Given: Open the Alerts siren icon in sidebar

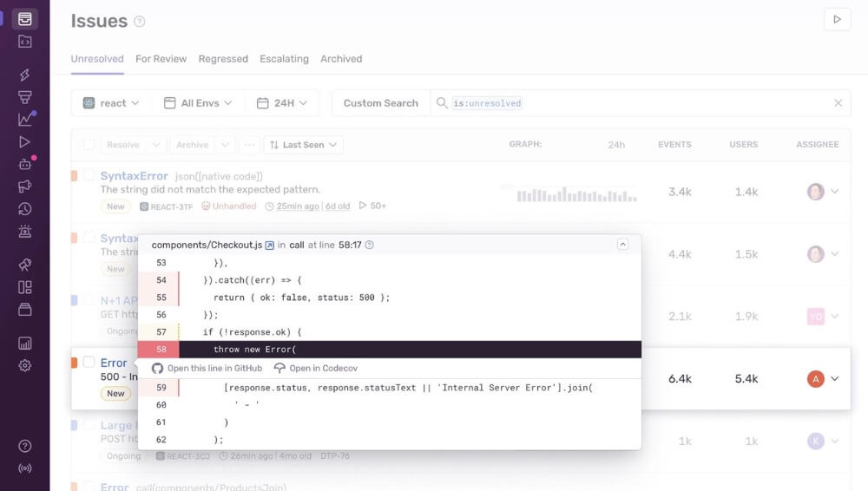Looking at the screenshot, I should coord(25,231).
